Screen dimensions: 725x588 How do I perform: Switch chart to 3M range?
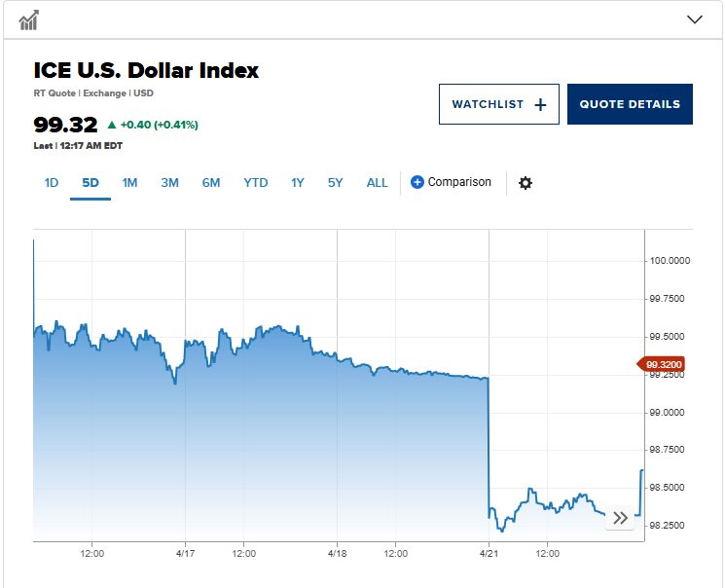169,182
